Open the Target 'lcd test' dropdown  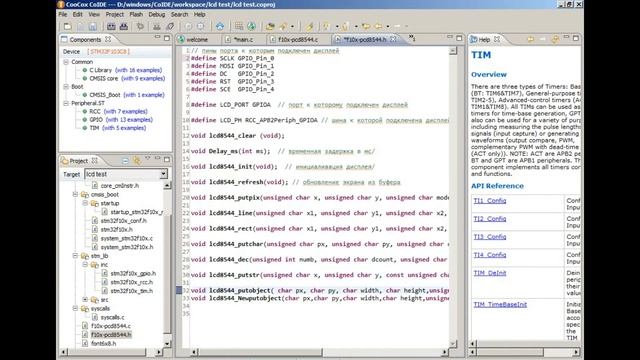point(163,174)
